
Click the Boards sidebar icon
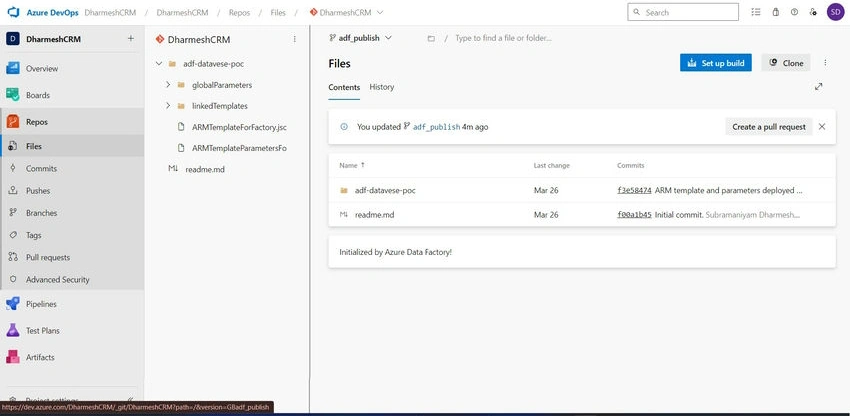tap(13, 95)
